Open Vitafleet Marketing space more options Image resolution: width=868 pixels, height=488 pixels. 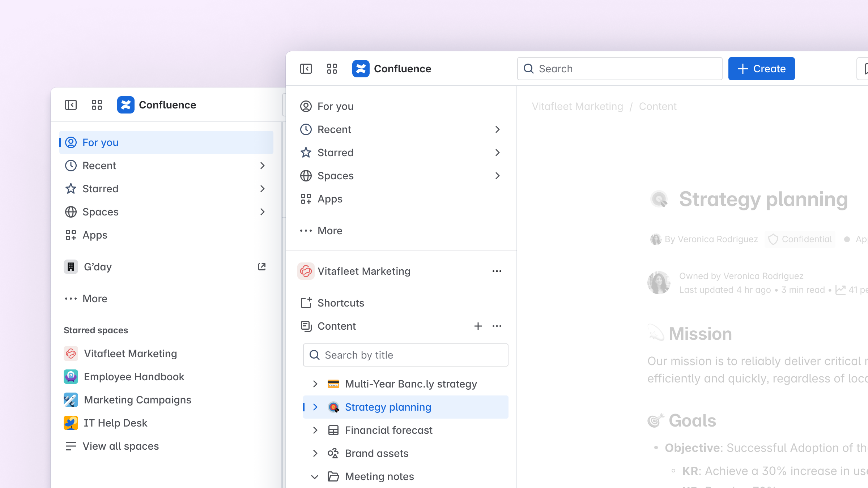(497, 271)
